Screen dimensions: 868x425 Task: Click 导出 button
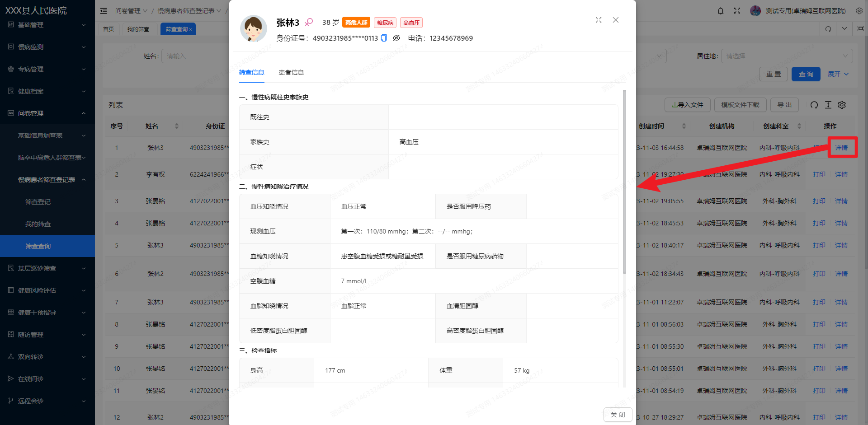[x=784, y=105]
